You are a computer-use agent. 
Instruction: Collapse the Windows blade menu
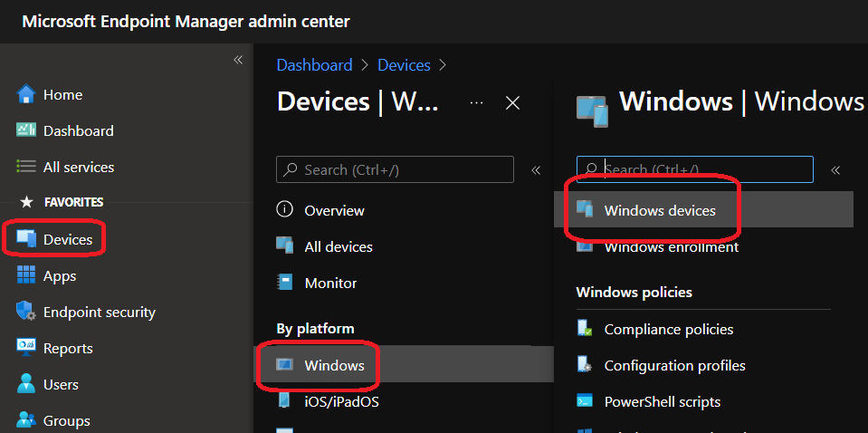click(x=835, y=169)
